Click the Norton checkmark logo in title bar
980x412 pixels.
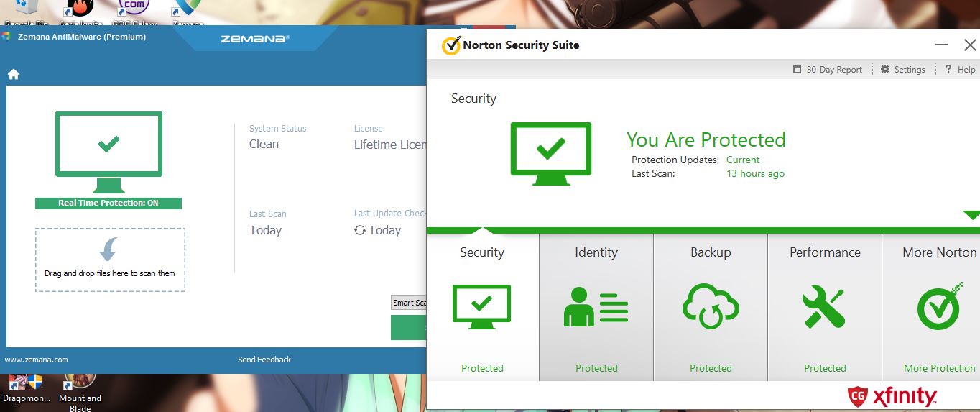450,45
